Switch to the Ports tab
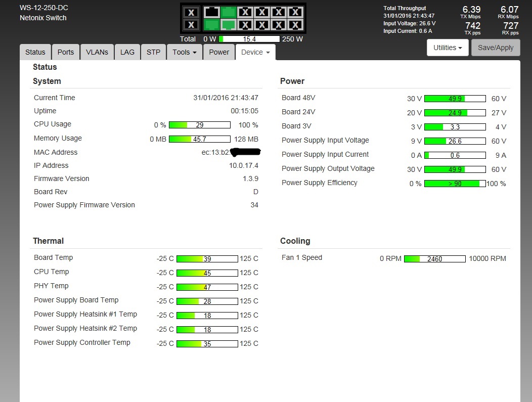The image size is (532, 402). point(66,52)
